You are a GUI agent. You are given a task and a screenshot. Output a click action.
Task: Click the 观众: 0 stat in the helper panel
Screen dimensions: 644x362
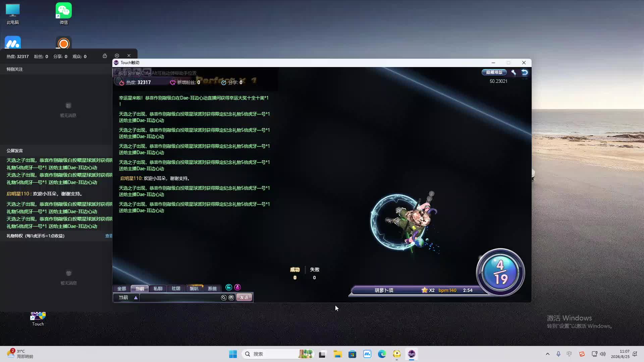(x=79, y=57)
